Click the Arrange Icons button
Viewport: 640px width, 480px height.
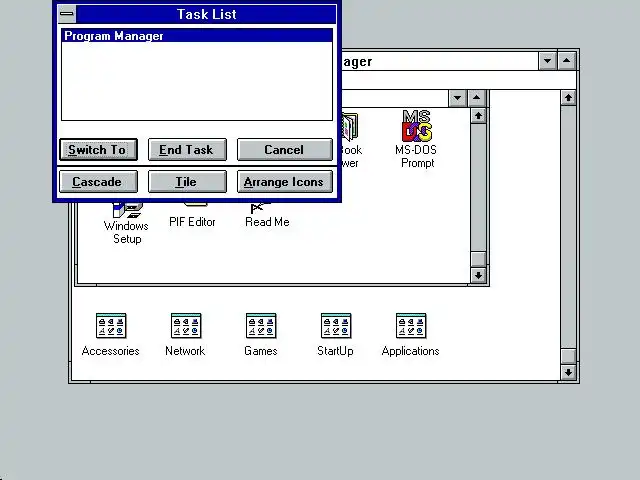284,182
